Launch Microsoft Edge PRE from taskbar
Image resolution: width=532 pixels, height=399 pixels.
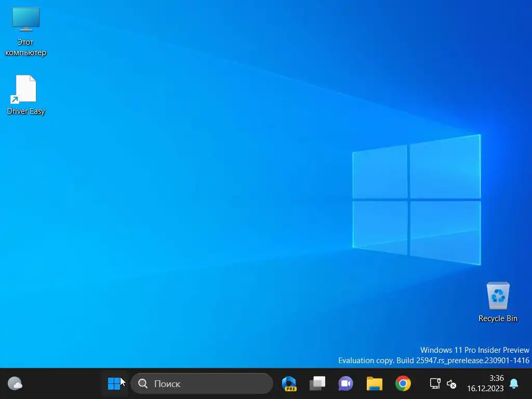[289, 384]
